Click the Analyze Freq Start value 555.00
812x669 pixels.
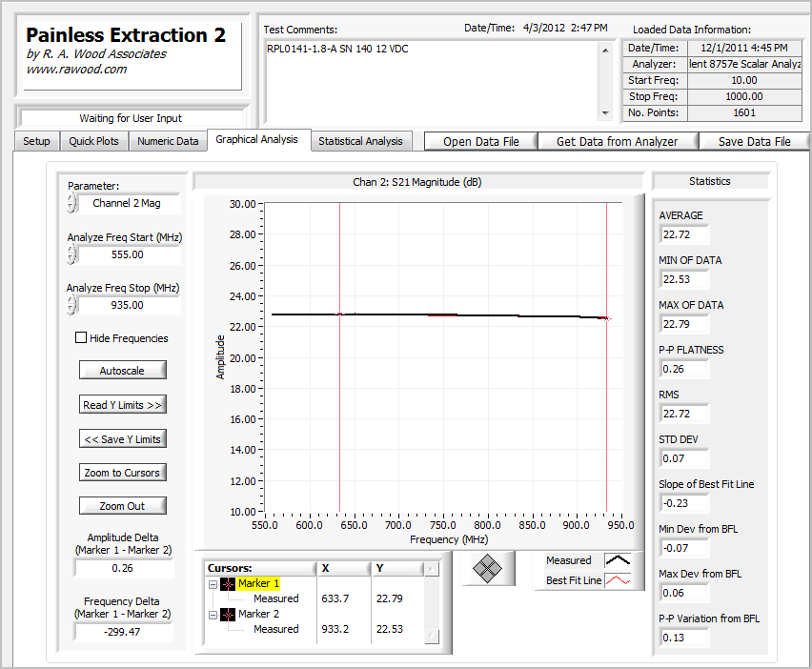click(128, 254)
